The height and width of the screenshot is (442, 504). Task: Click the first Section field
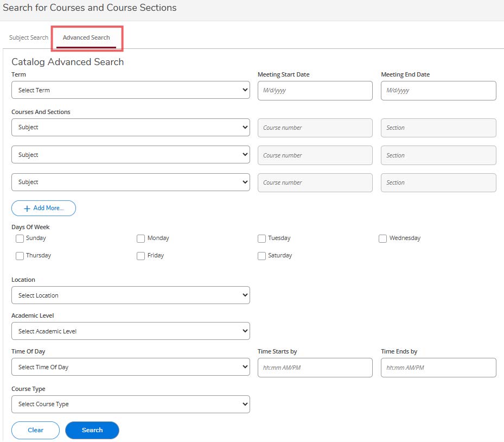[x=438, y=128]
